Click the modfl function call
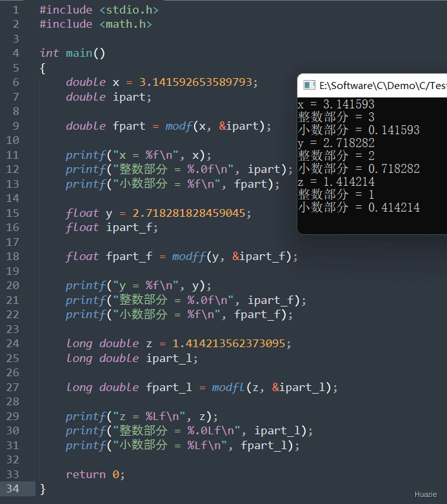447x504 pixels. 275,387
